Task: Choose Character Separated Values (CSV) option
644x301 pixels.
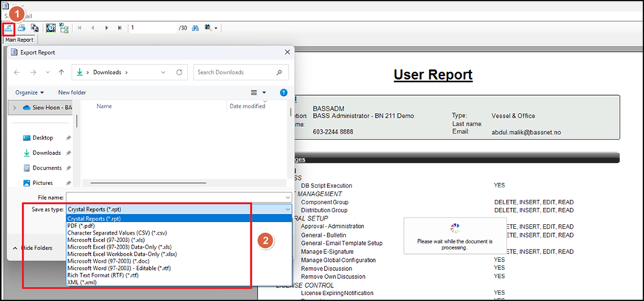Action: pos(179,232)
